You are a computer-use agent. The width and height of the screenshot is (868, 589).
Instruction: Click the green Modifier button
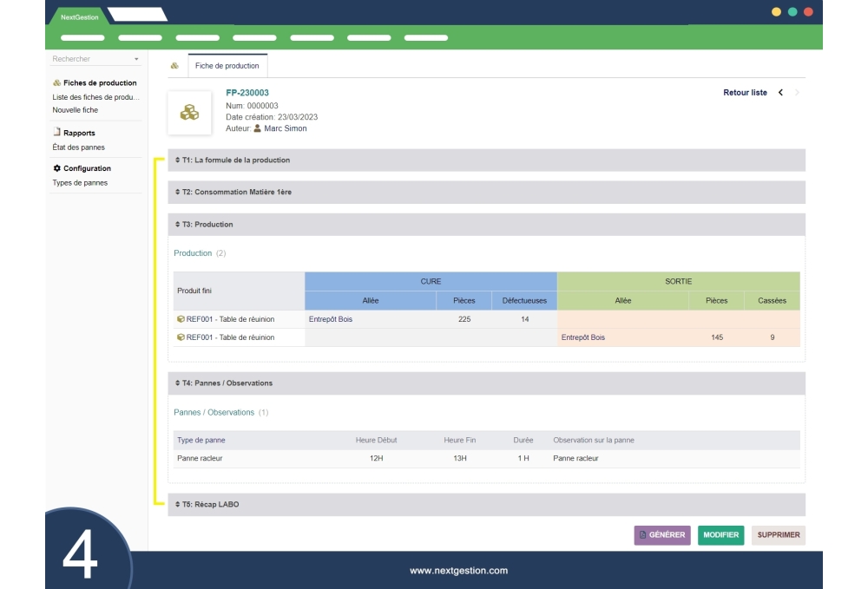pyautogui.click(x=720, y=535)
